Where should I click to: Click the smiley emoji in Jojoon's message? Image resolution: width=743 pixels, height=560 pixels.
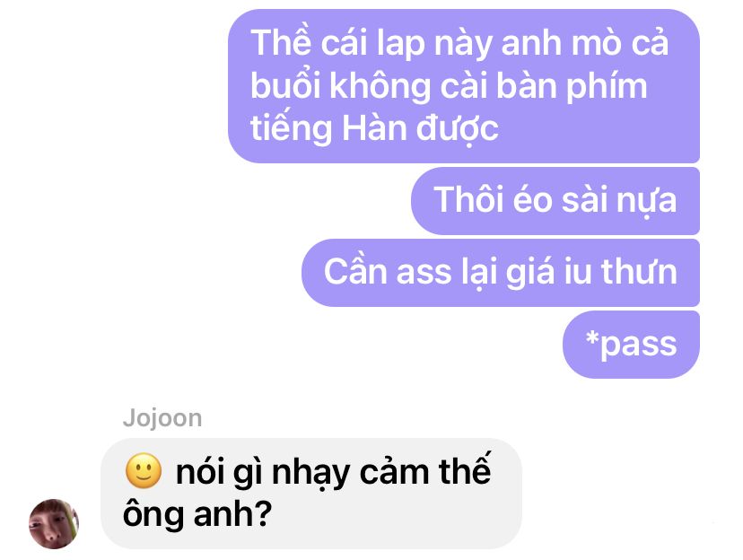coord(143,471)
